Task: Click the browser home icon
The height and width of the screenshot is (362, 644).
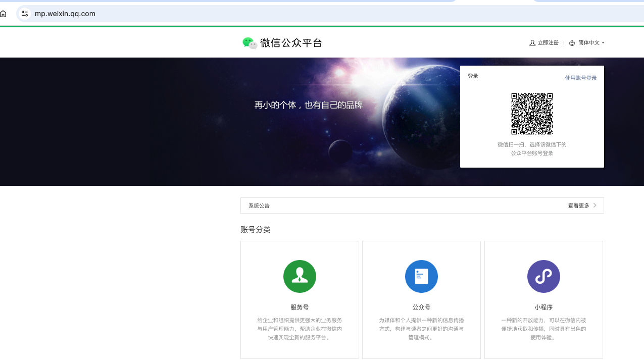Action: click(4, 14)
